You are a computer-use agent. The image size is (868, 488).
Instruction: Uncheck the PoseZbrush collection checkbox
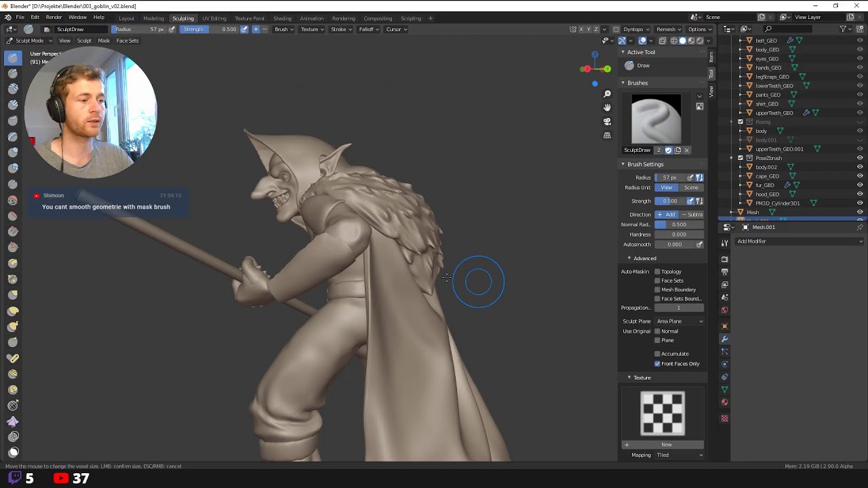pyautogui.click(x=741, y=158)
